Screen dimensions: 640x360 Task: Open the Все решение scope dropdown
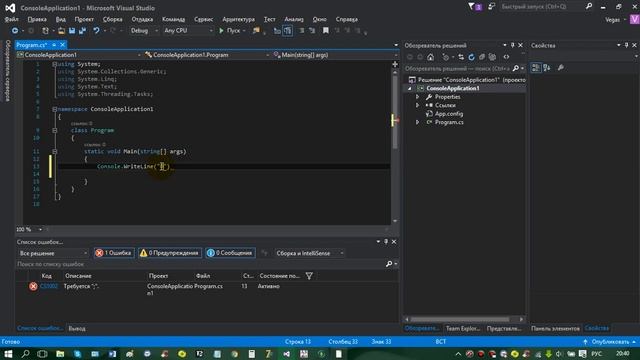(53, 253)
